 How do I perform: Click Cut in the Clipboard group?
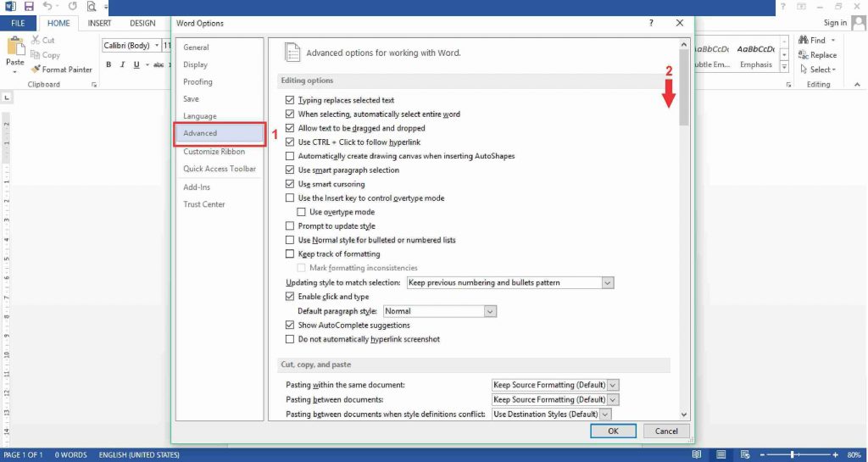pos(42,40)
